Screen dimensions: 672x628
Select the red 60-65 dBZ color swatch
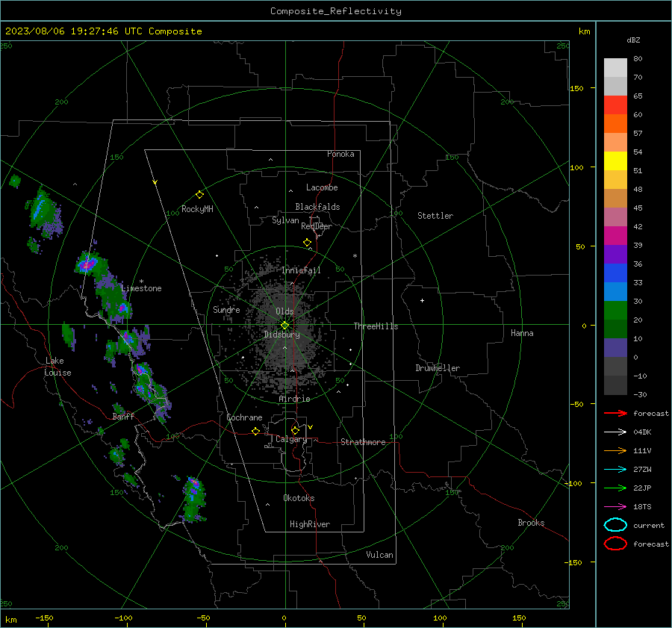615,105
